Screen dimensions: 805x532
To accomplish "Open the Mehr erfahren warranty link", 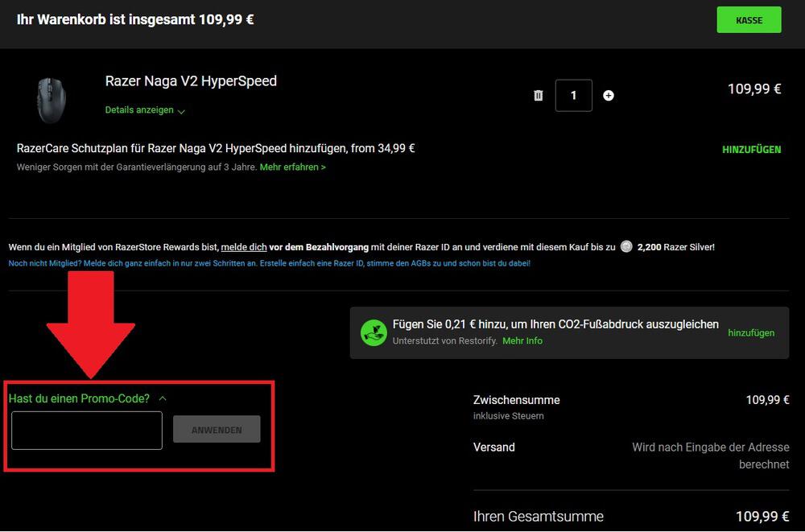I will coord(293,167).
